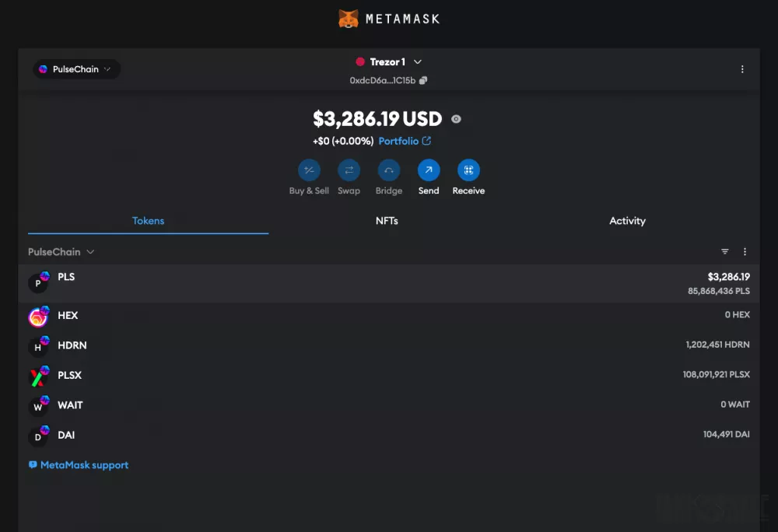Viewport: 778px width, 532px height.
Task: Click the Swap icon button
Action: [x=349, y=170]
